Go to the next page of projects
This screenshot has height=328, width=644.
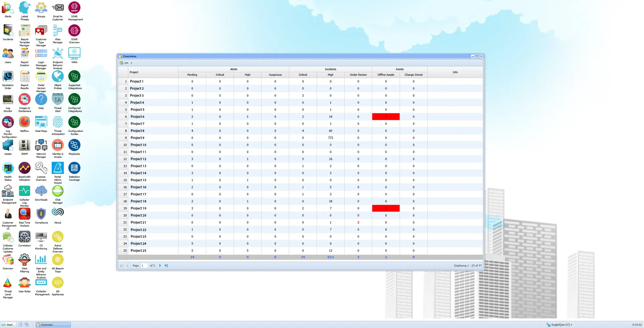[x=160, y=266]
